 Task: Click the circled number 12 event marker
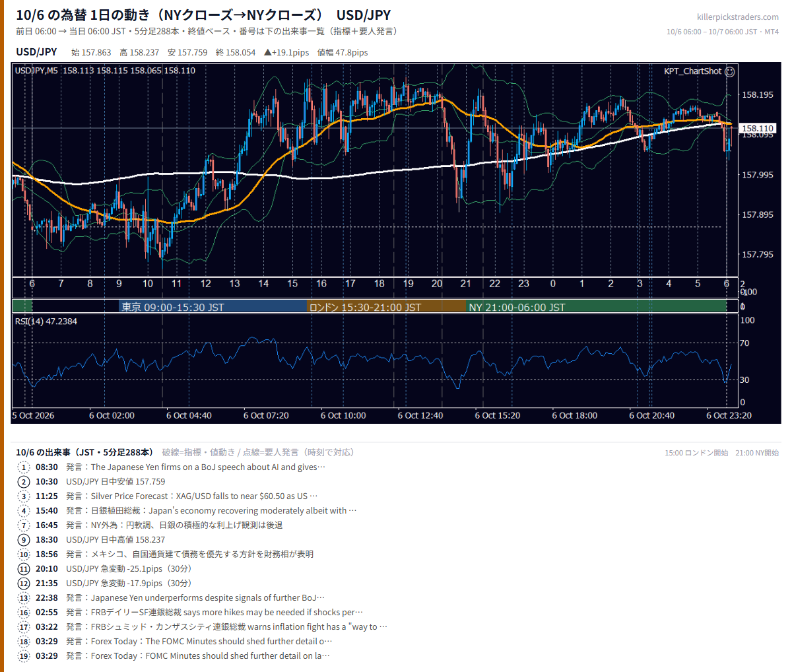pos(24,584)
